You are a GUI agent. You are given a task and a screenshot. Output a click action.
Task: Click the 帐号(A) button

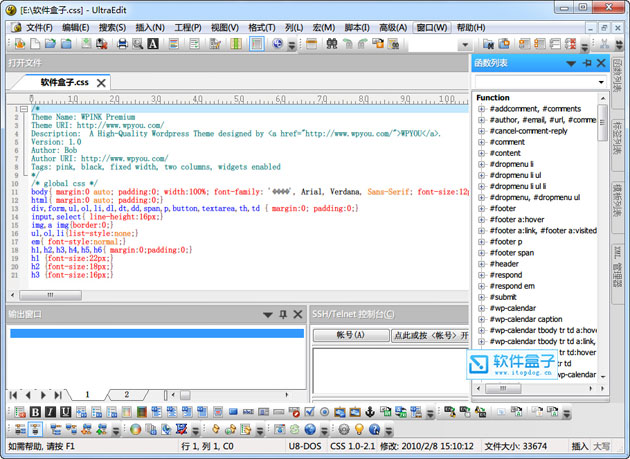(351, 335)
